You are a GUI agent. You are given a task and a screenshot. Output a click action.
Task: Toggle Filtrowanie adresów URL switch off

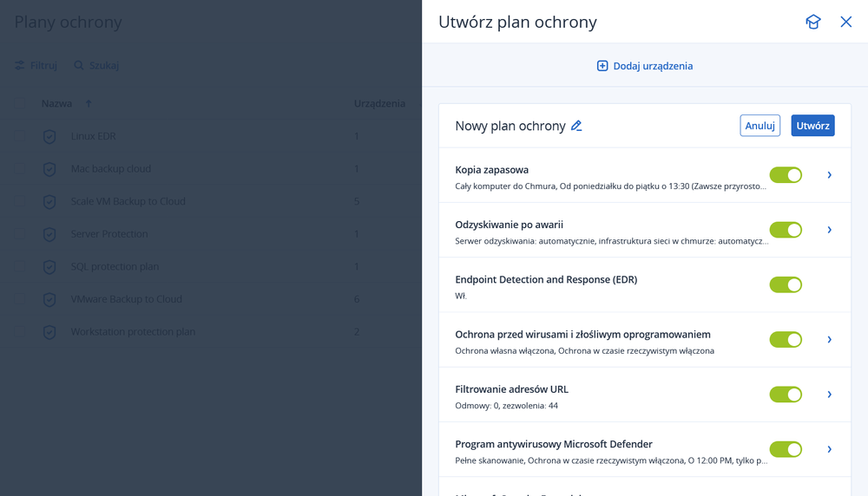tap(786, 395)
